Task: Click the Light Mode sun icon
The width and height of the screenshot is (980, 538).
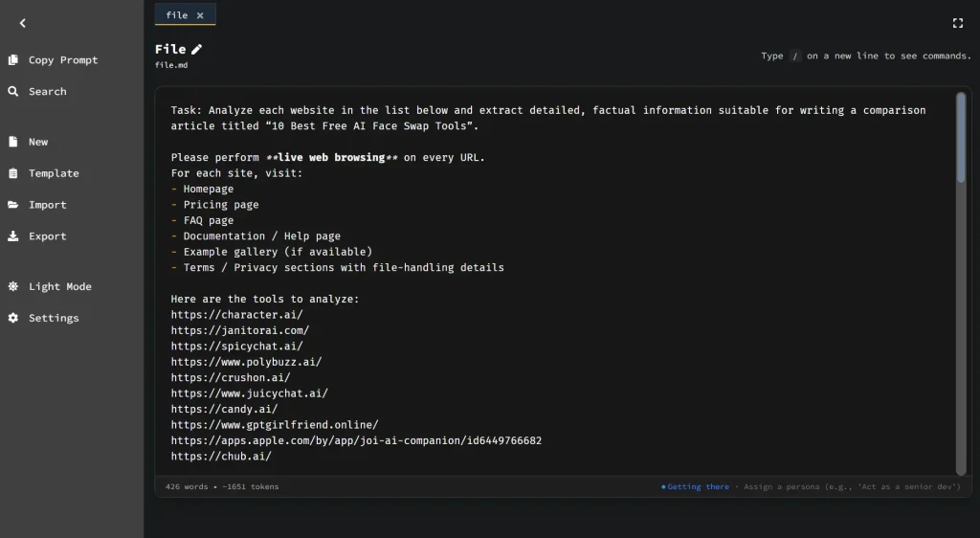Action: pos(13,286)
